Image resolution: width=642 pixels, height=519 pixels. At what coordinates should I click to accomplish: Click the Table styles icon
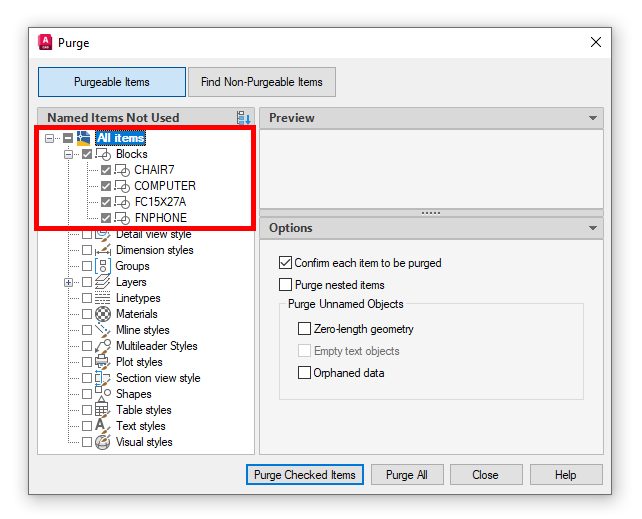click(x=102, y=410)
